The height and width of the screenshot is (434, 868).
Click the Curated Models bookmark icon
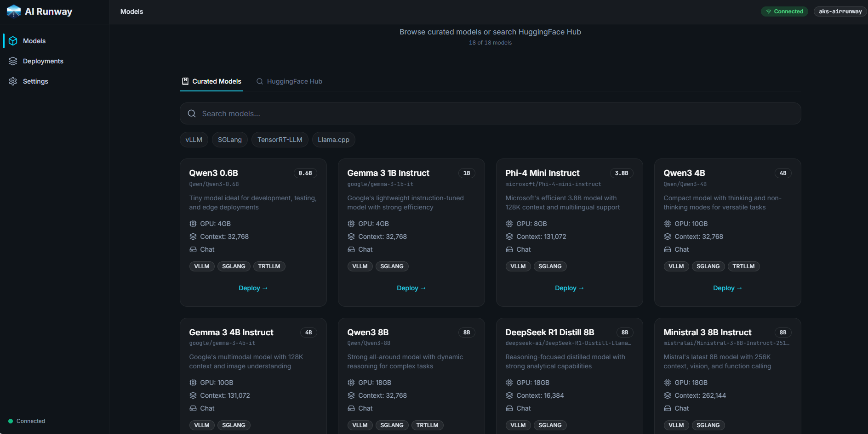(185, 81)
